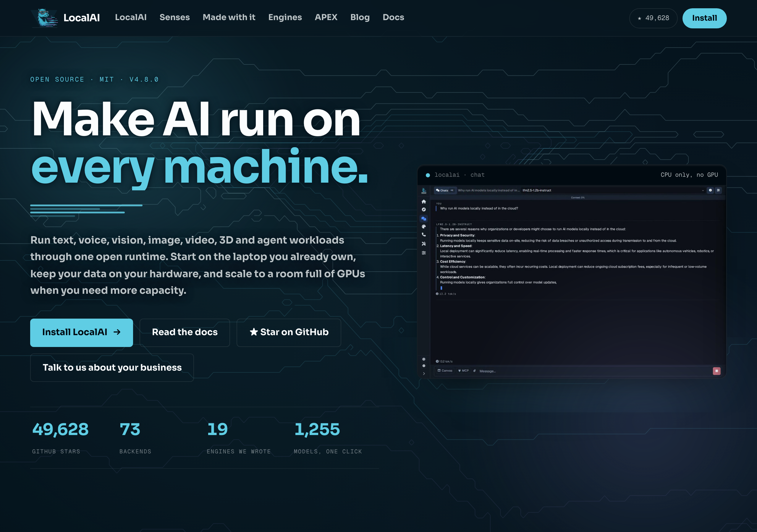Navigate to Engines in top menu
The height and width of the screenshot is (532, 757).
285,17
